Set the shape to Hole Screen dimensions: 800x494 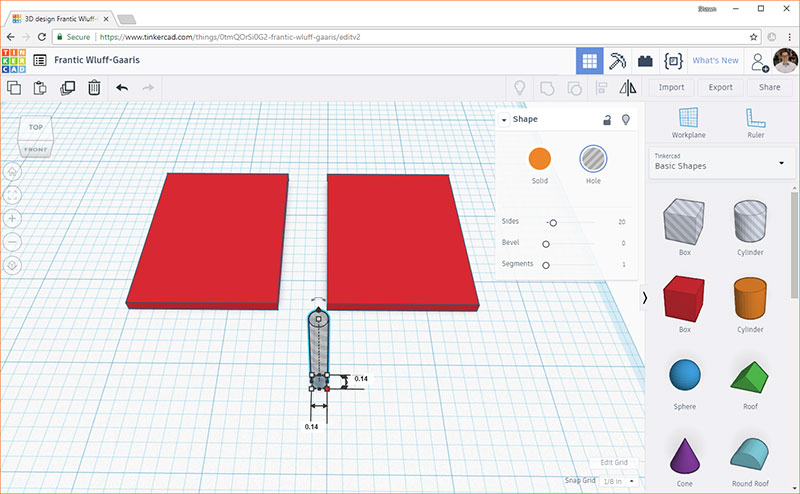tap(593, 158)
